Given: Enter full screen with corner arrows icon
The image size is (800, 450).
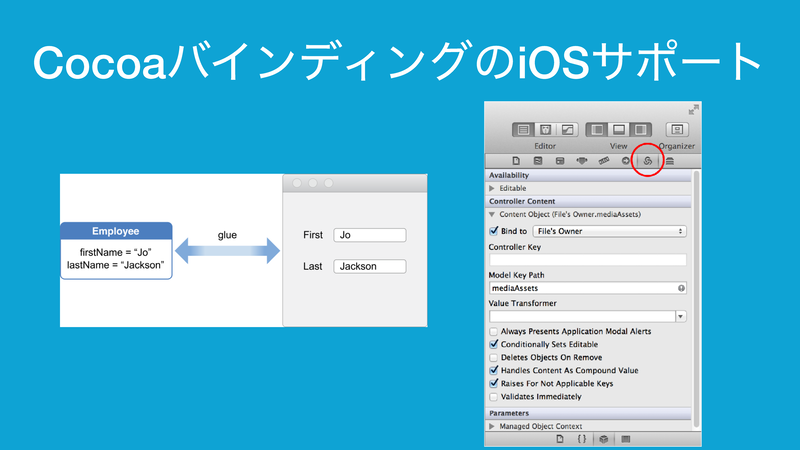Looking at the screenshot, I should coord(693,109).
